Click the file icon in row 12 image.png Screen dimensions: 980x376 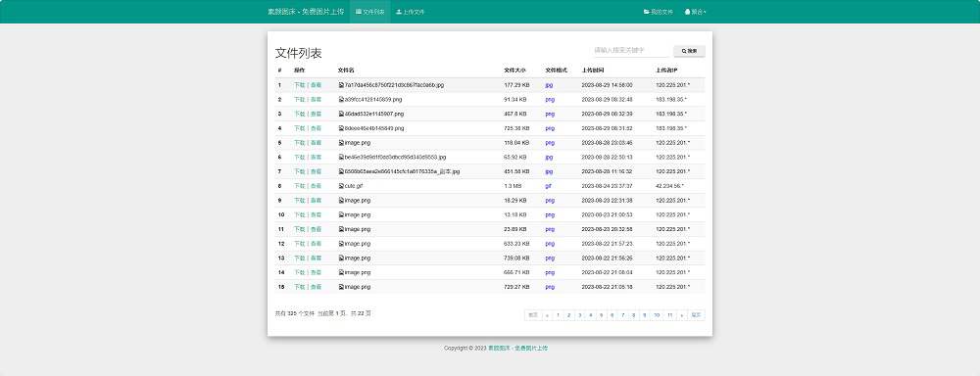click(x=341, y=244)
